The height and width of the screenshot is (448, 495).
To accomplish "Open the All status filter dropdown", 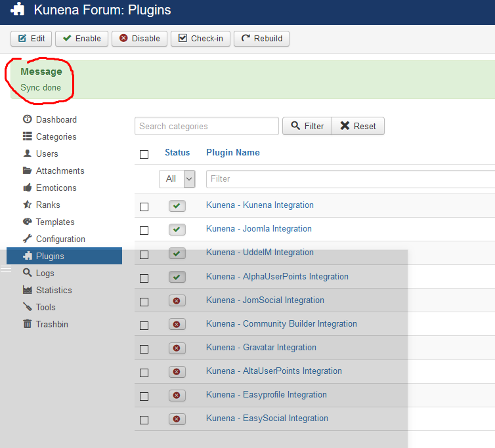I will [x=177, y=178].
